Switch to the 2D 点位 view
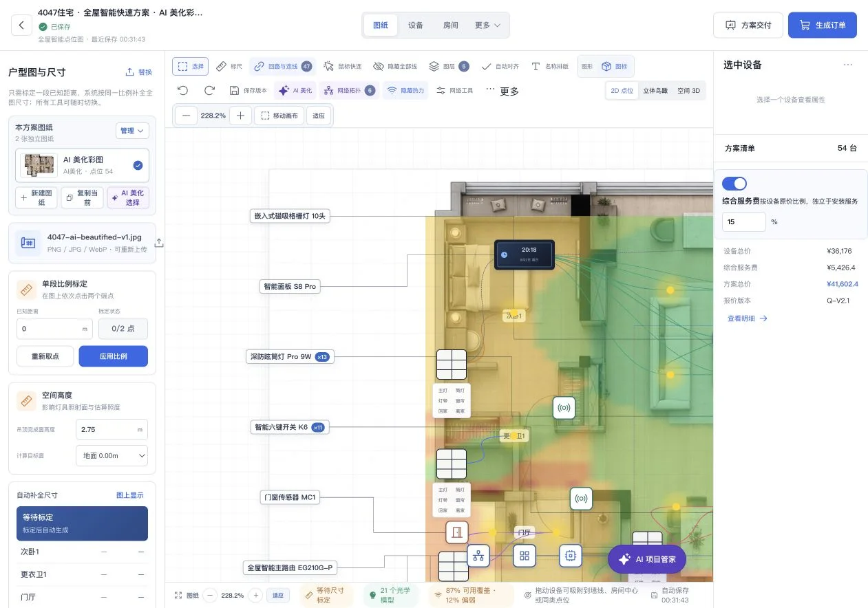 click(x=622, y=90)
